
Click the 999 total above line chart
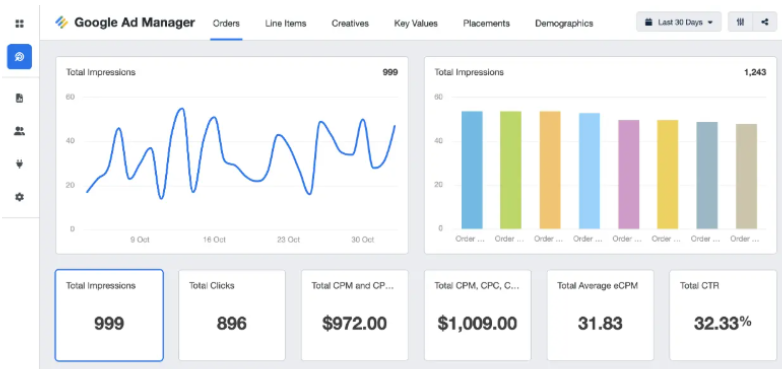coord(390,72)
